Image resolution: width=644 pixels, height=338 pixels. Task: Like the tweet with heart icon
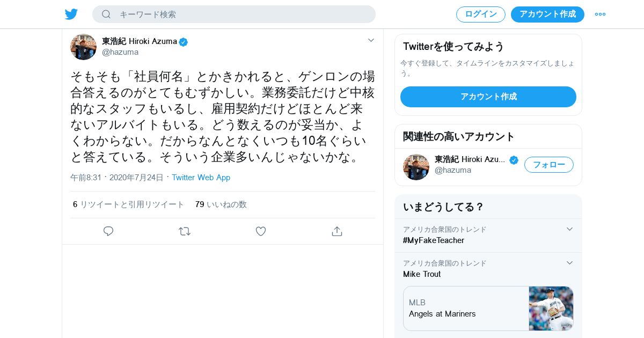[x=261, y=231]
